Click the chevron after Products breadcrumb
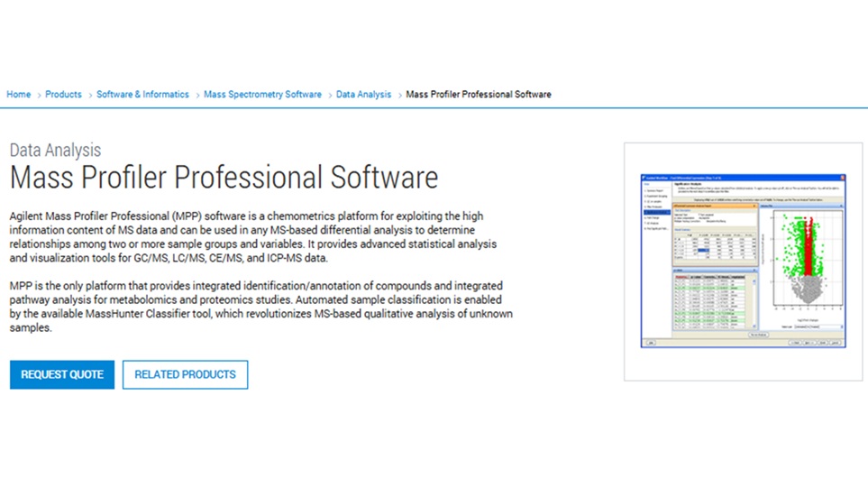Image resolution: width=868 pixels, height=487 pixels. coord(89,96)
